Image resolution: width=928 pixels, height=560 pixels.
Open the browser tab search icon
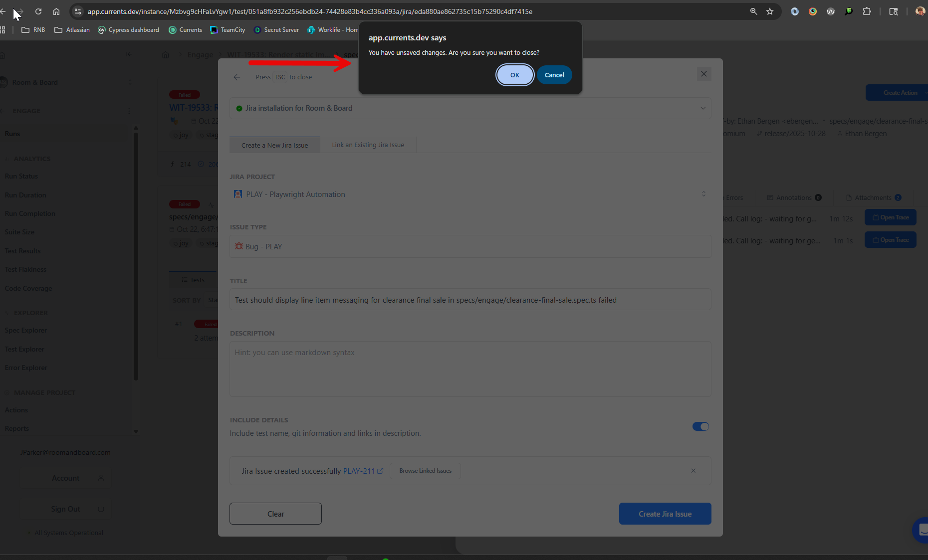[894, 11]
